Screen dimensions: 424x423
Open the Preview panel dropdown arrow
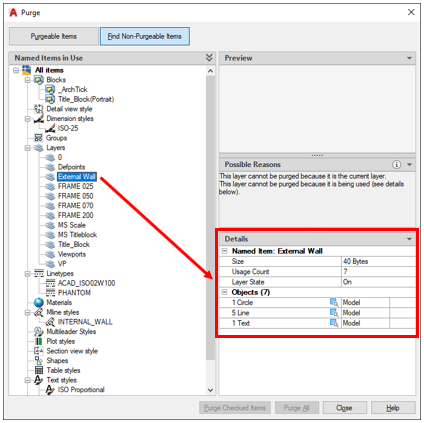[409, 58]
